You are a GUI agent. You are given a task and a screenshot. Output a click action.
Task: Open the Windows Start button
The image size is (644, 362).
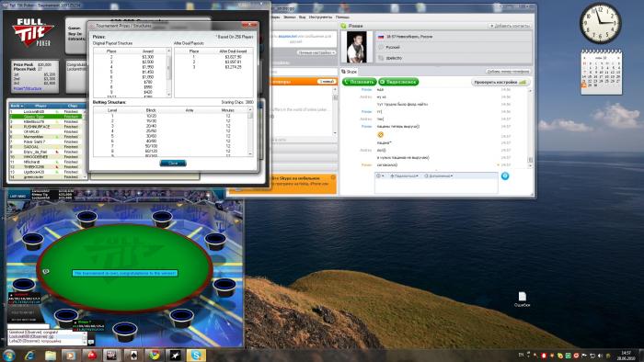click(9, 355)
